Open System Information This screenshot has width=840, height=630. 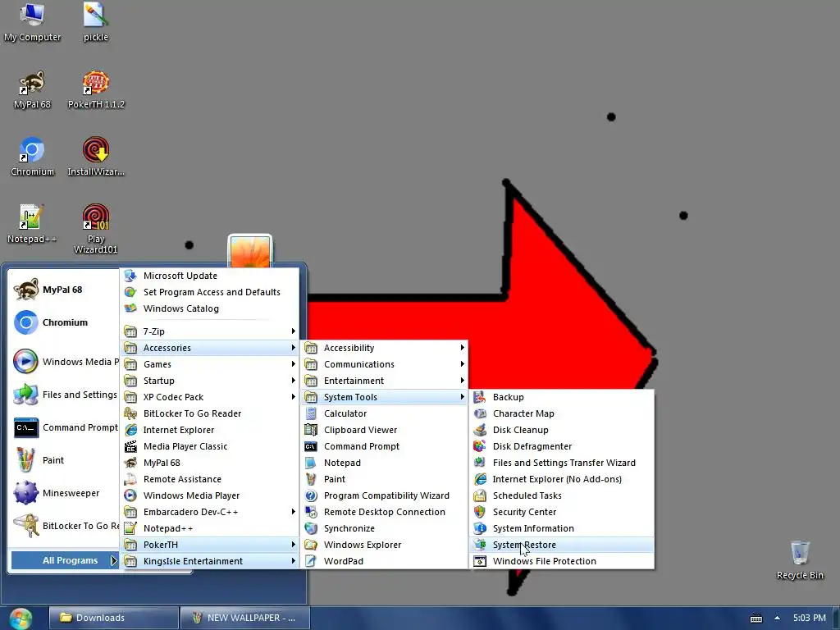(x=561, y=528)
